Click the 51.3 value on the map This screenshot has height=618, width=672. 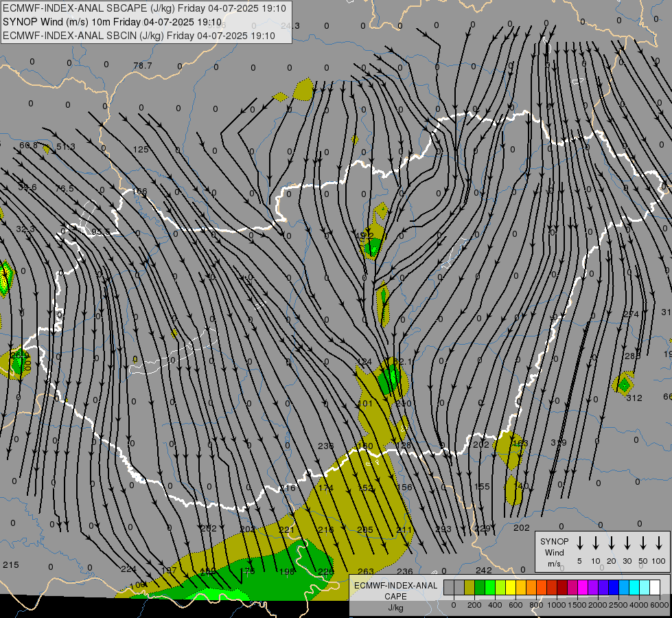66,147
